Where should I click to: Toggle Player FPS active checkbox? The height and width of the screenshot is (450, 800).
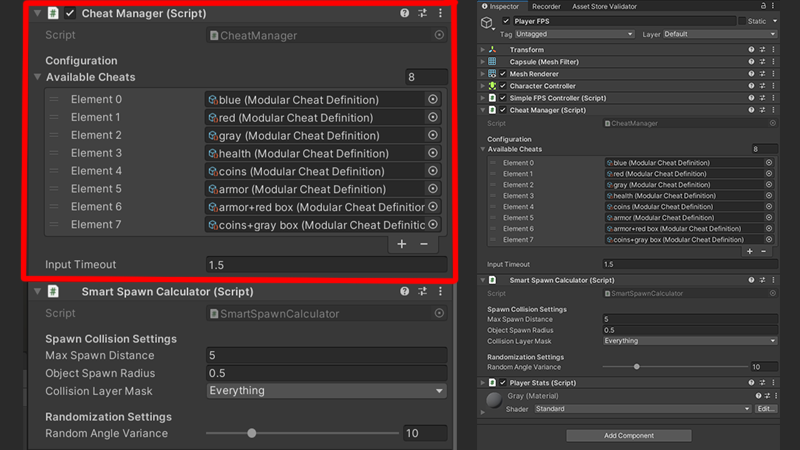(x=506, y=21)
